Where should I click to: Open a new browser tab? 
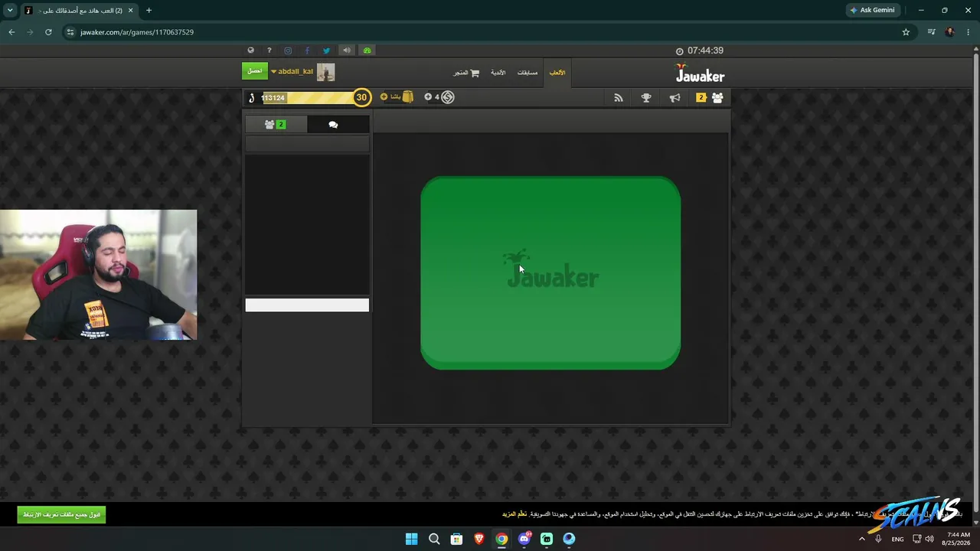(x=149, y=11)
